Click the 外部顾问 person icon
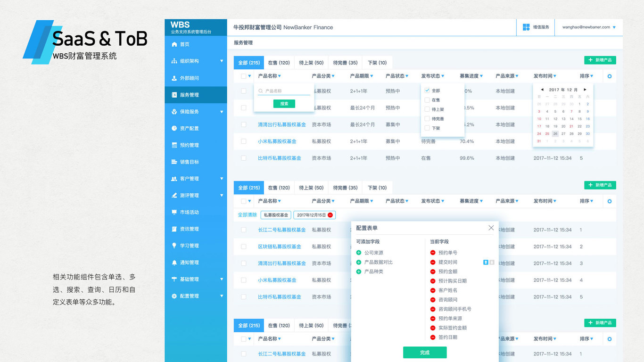644x362 pixels. [174, 78]
